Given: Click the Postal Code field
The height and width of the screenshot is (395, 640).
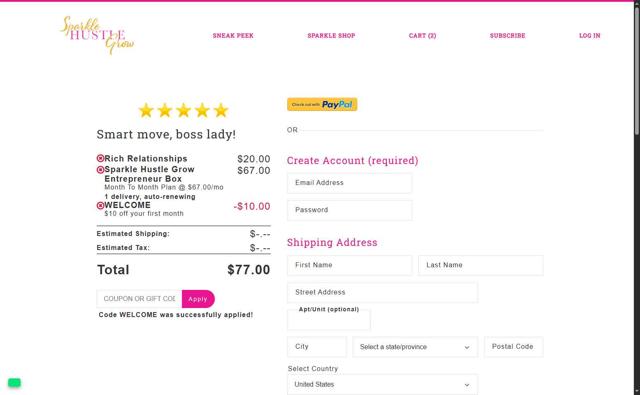Looking at the screenshot, I should pyautogui.click(x=513, y=347).
